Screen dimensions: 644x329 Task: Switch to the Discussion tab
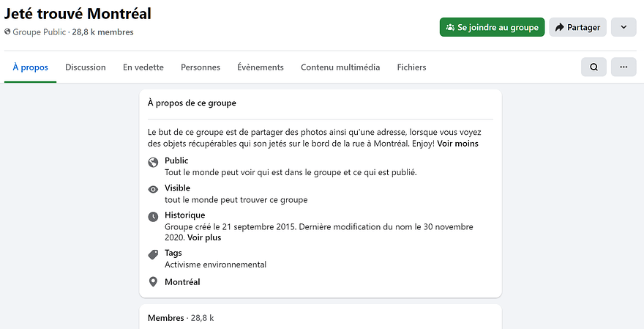click(x=86, y=67)
